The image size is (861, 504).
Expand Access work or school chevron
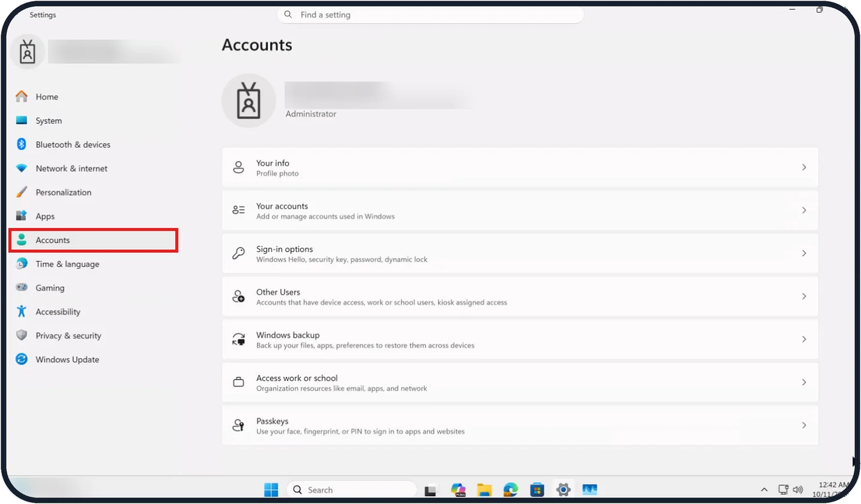pyautogui.click(x=804, y=382)
